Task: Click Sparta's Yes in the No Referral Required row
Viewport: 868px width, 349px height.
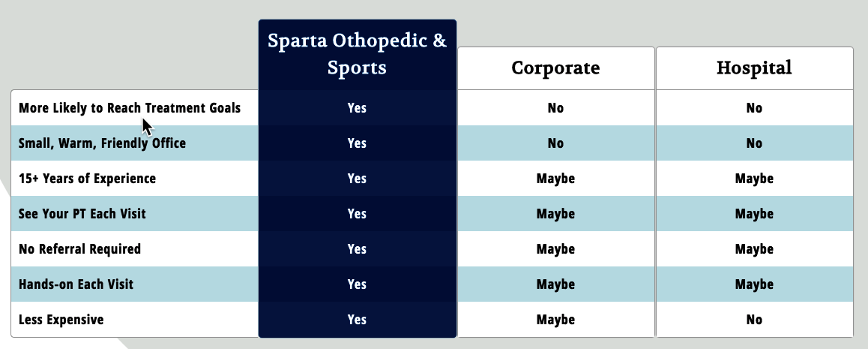Action: tap(357, 249)
